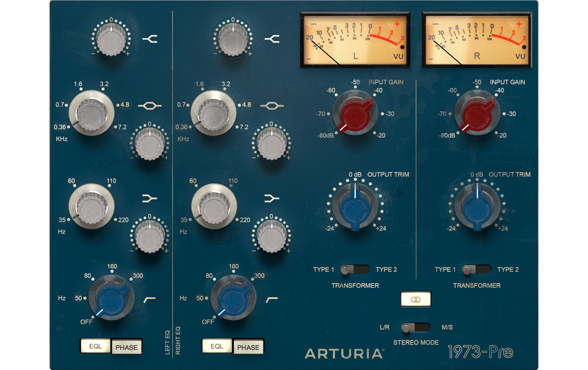Toggle the EQL button in right EQ
Viewport: 588px width, 370px height.
click(x=217, y=346)
